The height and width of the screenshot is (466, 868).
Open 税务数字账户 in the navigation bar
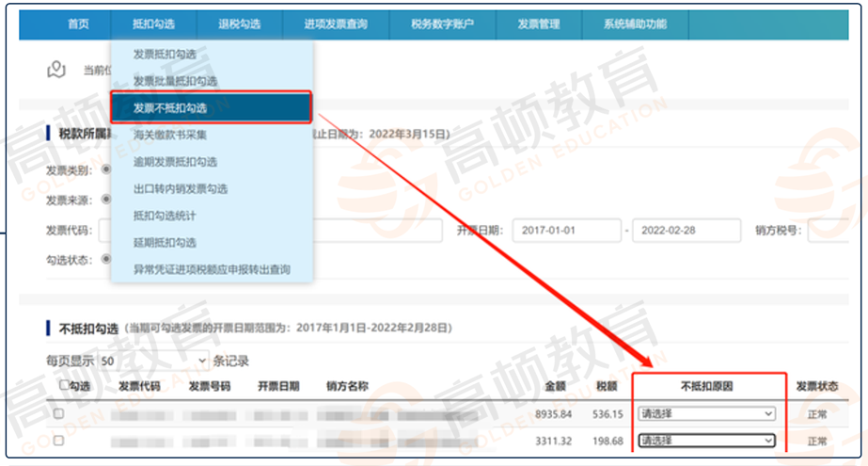442,24
